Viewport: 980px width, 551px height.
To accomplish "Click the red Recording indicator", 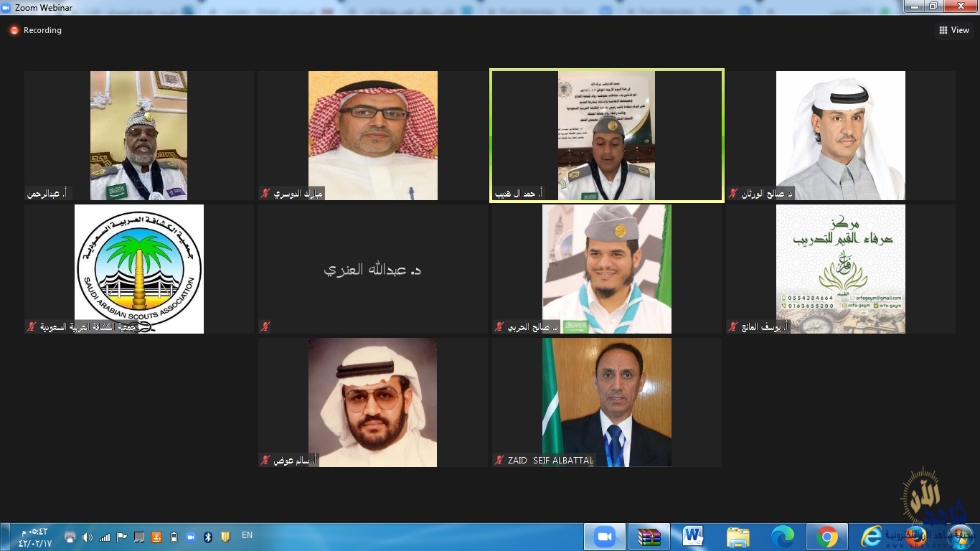I will (14, 30).
